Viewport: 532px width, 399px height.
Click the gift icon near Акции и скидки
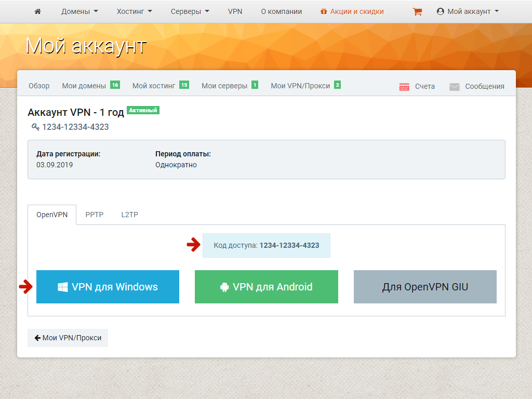coord(324,11)
